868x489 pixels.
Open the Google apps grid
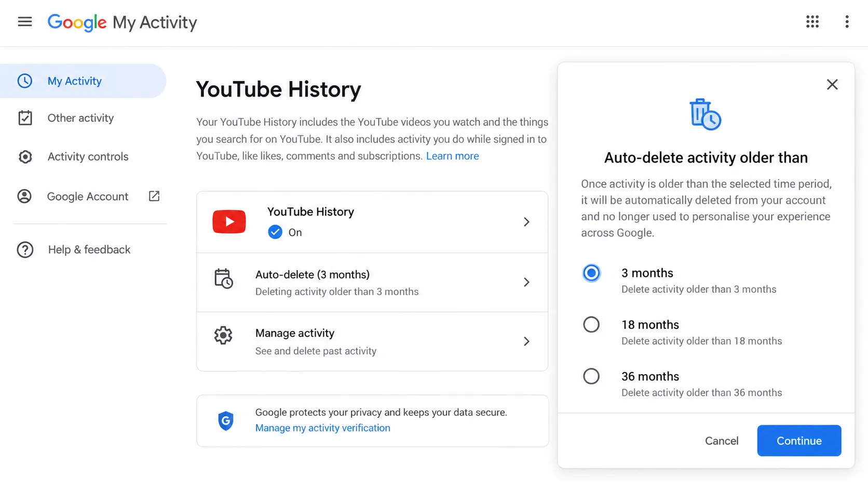coord(812,22)
